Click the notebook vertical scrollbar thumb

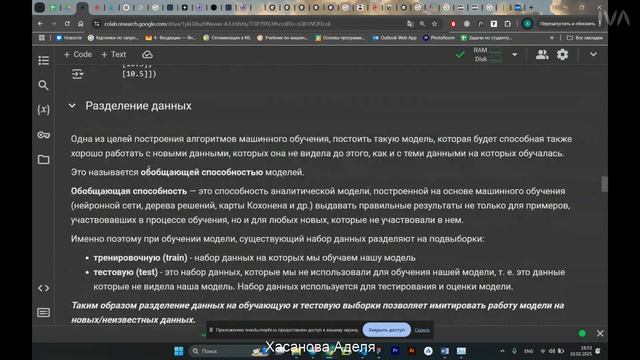[604, 184]
